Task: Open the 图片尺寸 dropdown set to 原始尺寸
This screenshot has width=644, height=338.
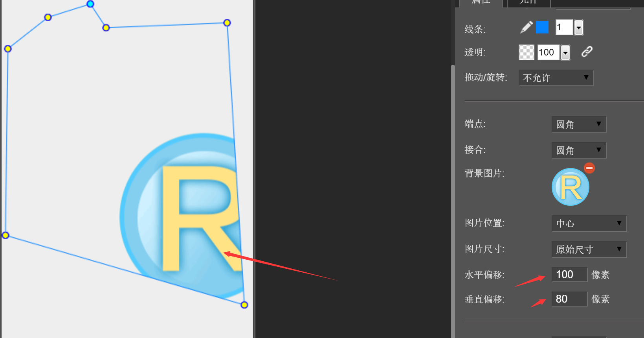Action: pos(589,249)
